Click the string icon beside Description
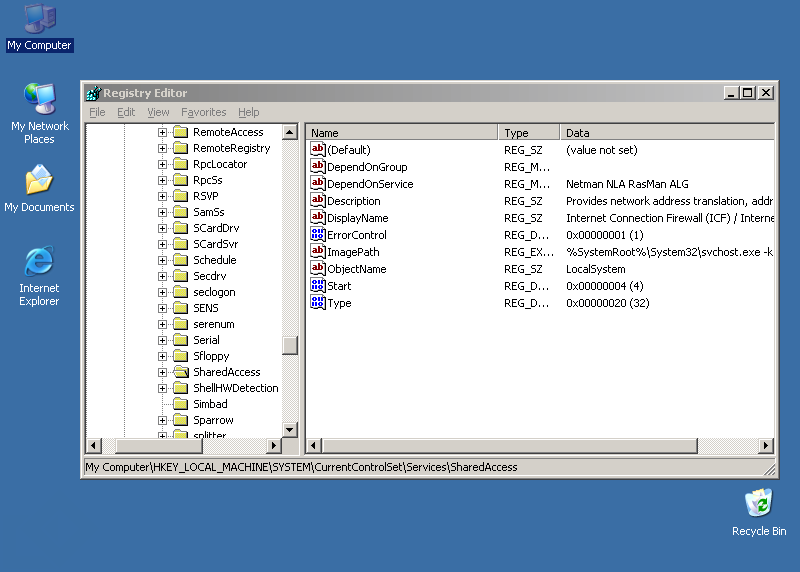 (x=317, y=201)
